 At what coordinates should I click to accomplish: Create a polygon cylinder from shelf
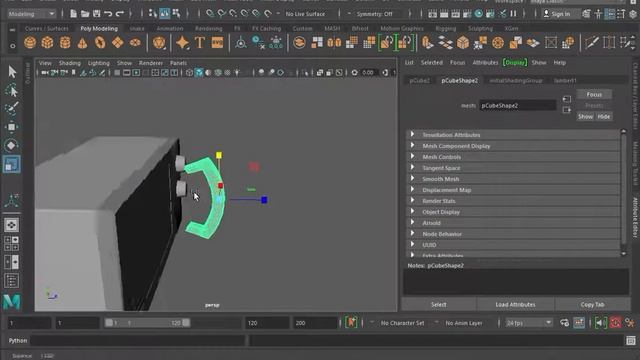click(65, 42)
